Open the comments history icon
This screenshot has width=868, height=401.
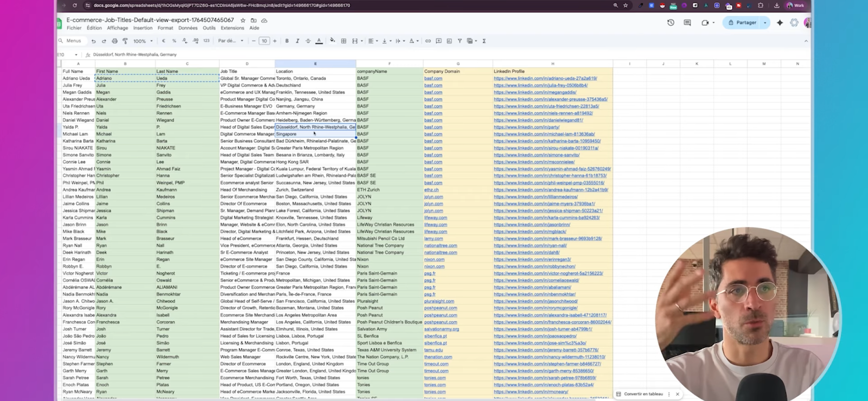(x=687, y=23)
